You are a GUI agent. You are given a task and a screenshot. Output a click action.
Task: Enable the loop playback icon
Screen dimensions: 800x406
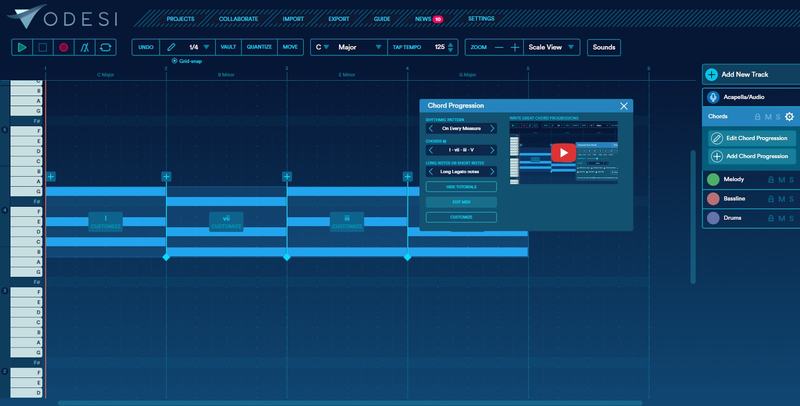click(x=105, y=47)
